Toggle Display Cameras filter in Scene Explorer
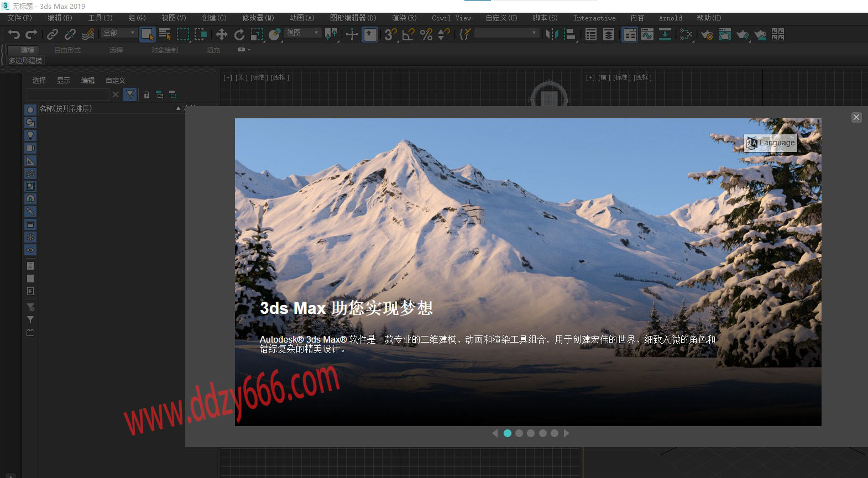 point(30,148)
